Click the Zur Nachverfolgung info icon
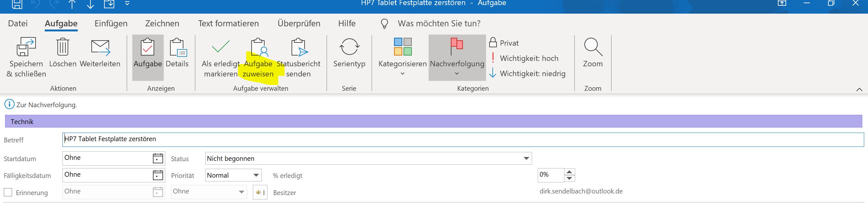This screenshot has width=868, height=203. coord(10,104)
